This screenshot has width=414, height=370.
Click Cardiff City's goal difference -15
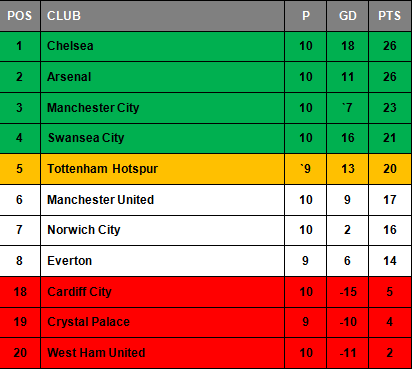click(x=348, y=292)
